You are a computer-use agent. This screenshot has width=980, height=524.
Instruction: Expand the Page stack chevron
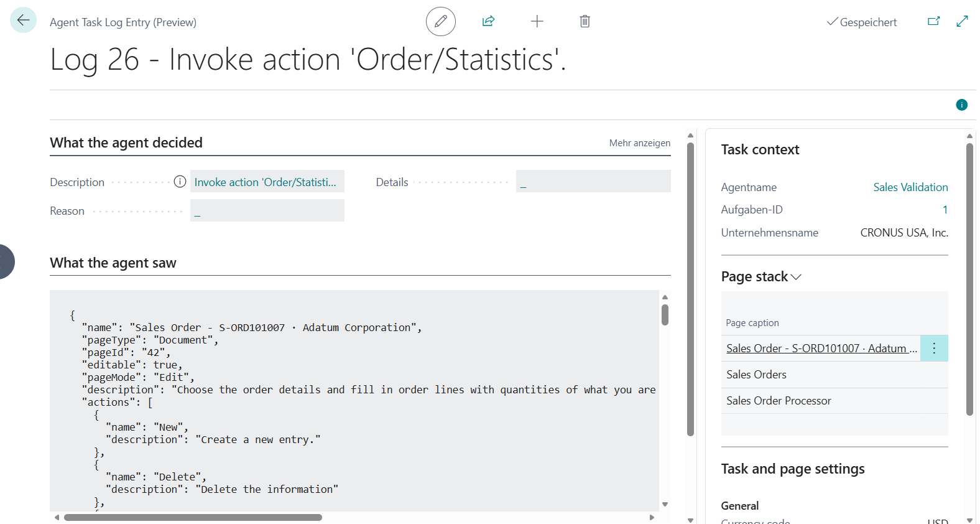tap(796, 277)
